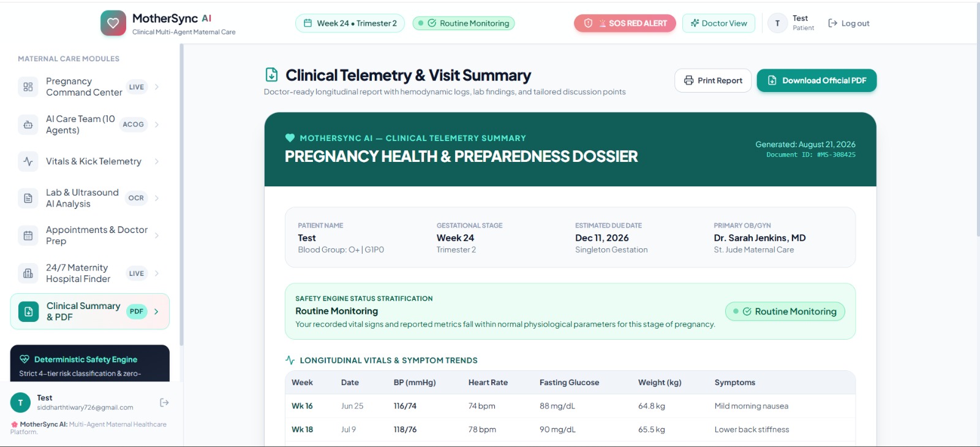Expand the Appointments & Doctor Prep chevron
The image size is (980, 447).
pyautogui.click(x=157, y=235)
